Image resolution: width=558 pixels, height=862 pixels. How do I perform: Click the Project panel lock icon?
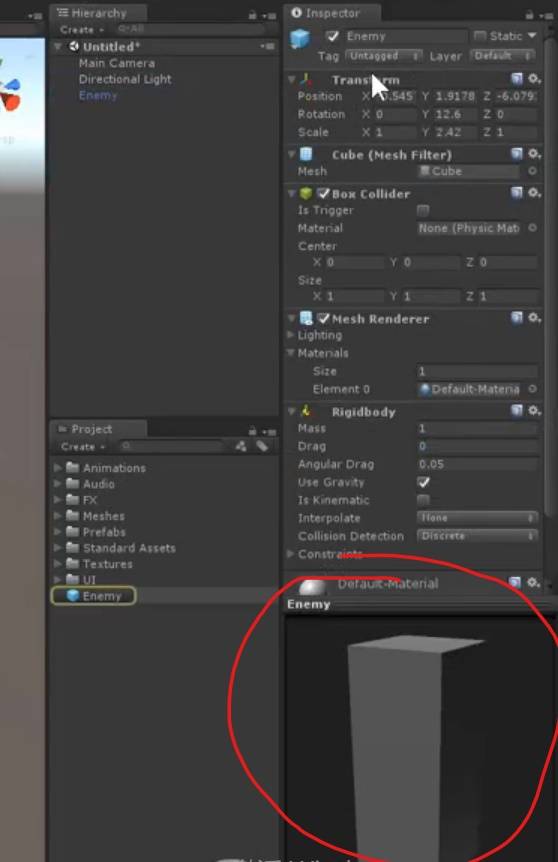(252, 431)
